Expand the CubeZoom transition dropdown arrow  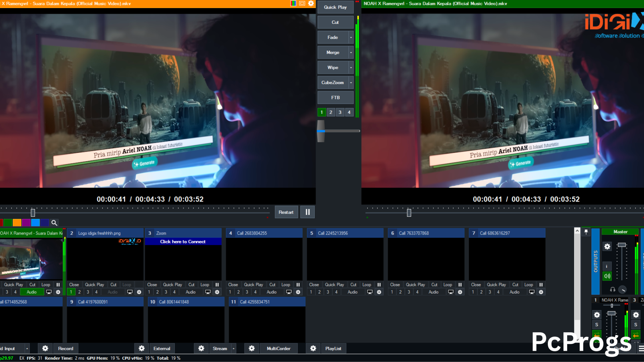351,82
